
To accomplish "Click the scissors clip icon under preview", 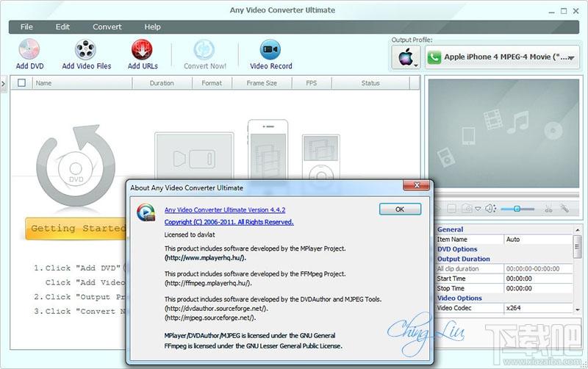I will [548, 209].
